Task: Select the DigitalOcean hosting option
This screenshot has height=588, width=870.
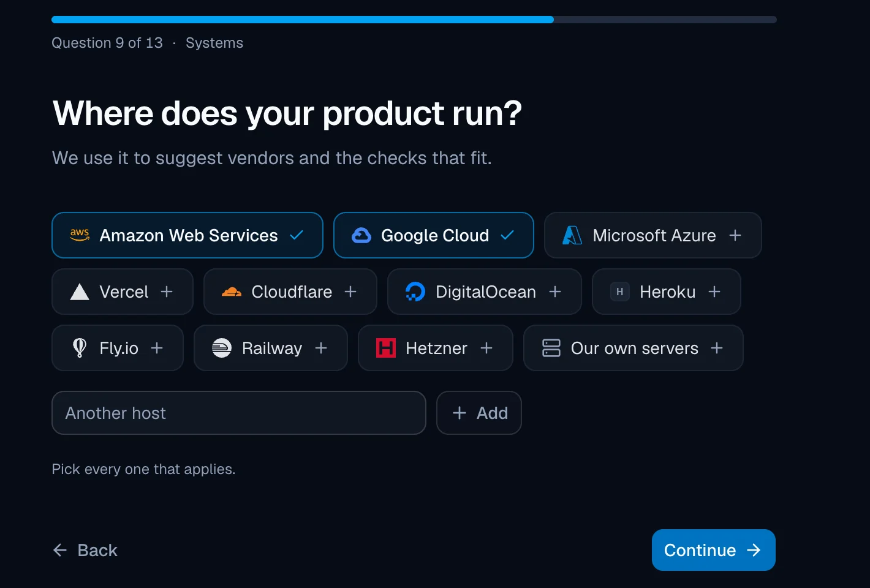Action: (485, 292)
